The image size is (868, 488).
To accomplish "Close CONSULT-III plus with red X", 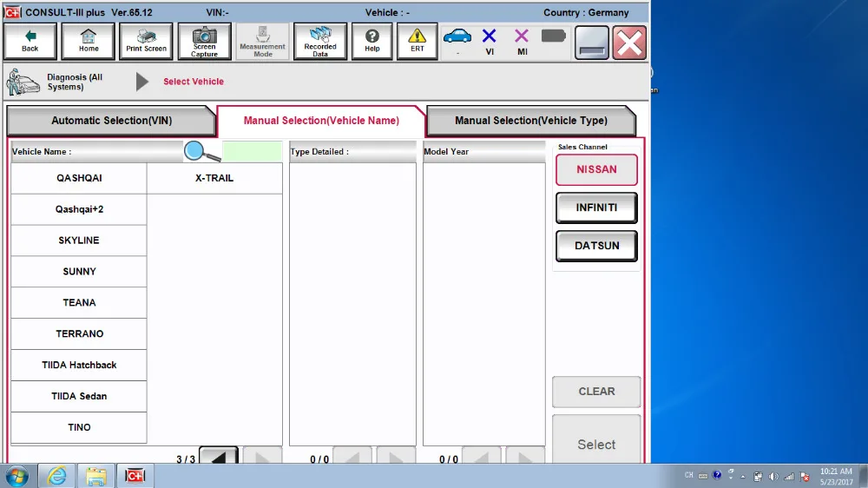I will pyautogui.click(x=629, y=42).
